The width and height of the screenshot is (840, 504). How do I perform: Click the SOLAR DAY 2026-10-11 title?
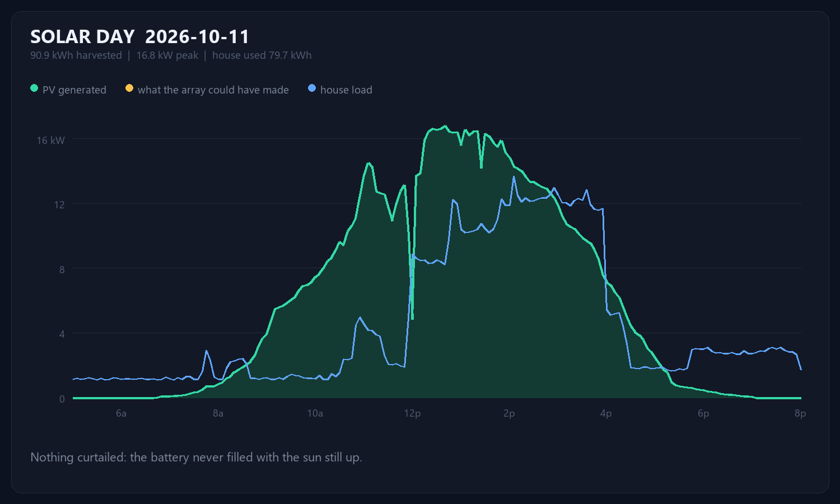139,37
